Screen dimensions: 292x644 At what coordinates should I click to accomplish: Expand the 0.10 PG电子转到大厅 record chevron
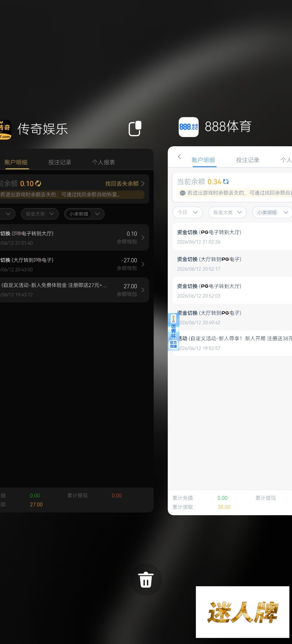143,238
